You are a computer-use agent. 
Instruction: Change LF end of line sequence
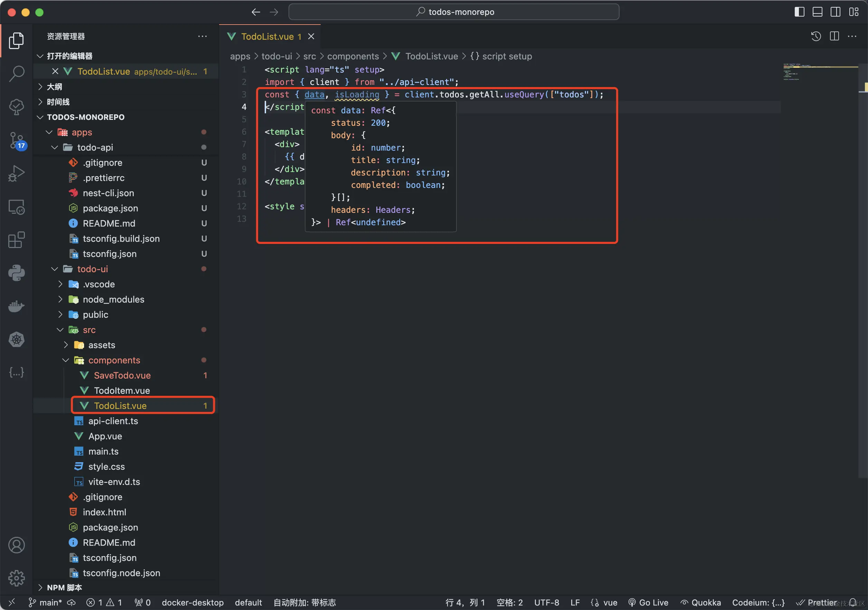[x=575, y=602]
